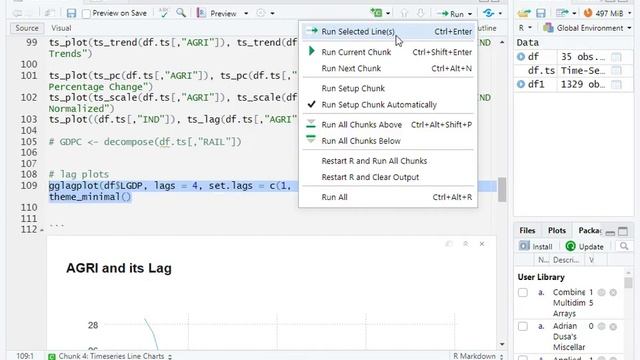
Task: Choose Run Current Chunk menu item
Action: tap(388, 52)
